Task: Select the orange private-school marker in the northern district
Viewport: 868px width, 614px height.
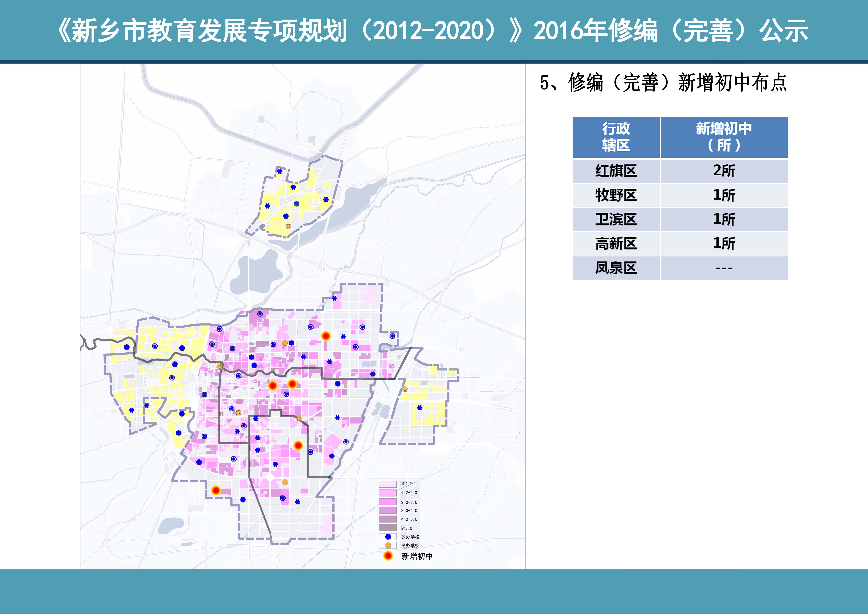Action: [x=289, y=226]
